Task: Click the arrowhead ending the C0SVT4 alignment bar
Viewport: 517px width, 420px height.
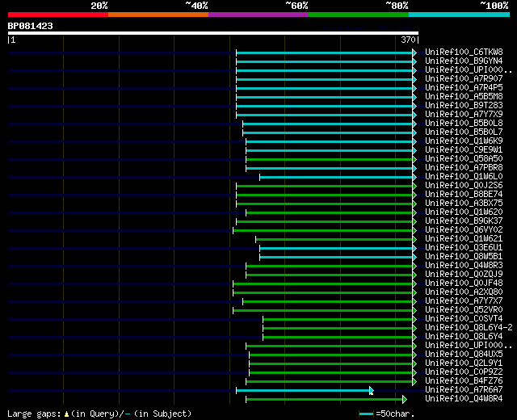Action: point(414,320)
